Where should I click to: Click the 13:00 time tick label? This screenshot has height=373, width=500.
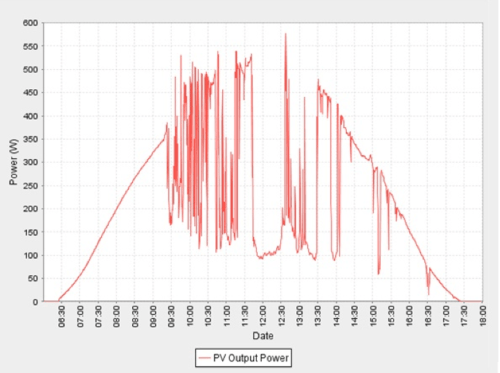pos(300,317)
